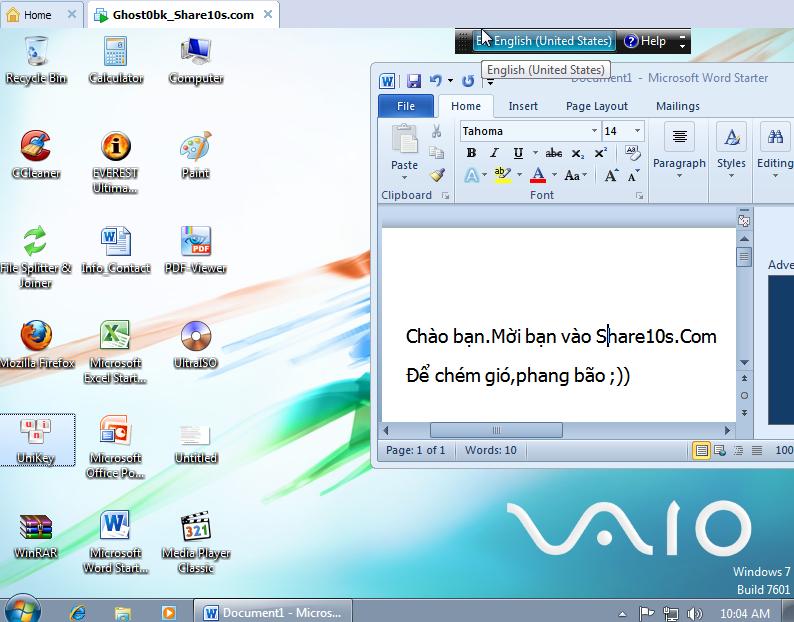
Task: Click the Cut scissors icon in Clipboard group
Action: pyautogui.click(x=436, y=132)
